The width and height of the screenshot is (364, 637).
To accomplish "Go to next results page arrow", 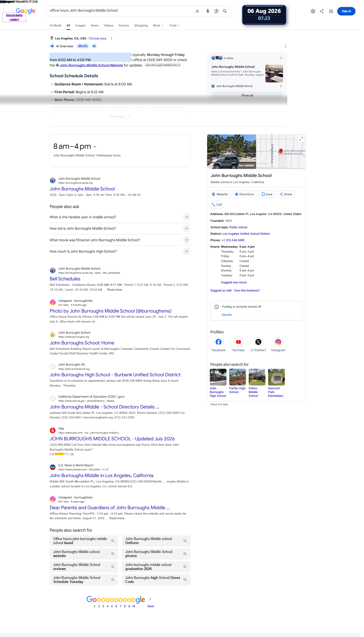I will click(x=150, y=599).
